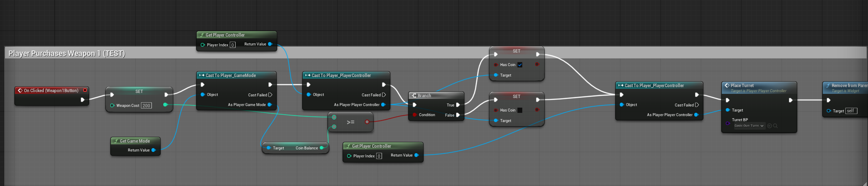The height and width of the screenshot is (186, 868).
Task: Click the Target pin on the Coin Balance node
Action: 268,148
